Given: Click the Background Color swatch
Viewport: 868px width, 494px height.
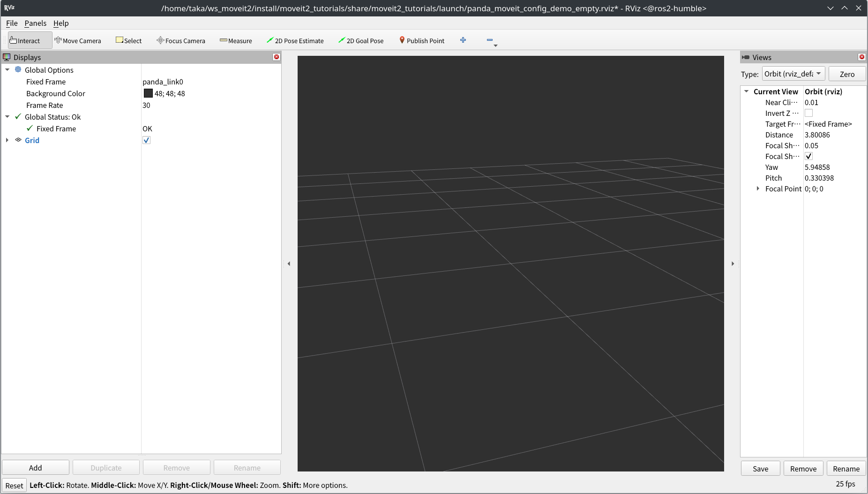Looking at the screenshot, I should (148, 93).
